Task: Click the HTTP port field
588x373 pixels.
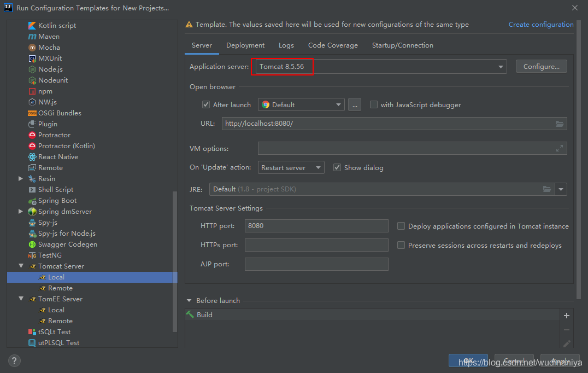Action: pos(316,226)
